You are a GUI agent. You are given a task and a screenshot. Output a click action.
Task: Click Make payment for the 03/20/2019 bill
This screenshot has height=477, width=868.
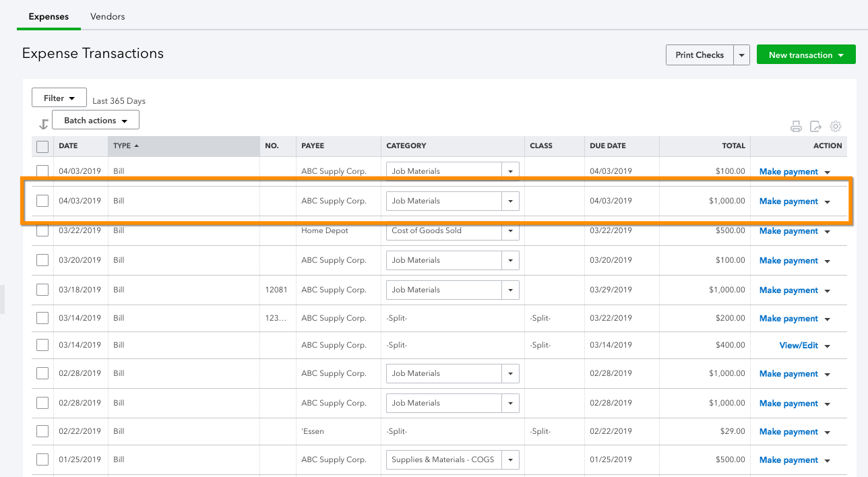click(788, 261)
